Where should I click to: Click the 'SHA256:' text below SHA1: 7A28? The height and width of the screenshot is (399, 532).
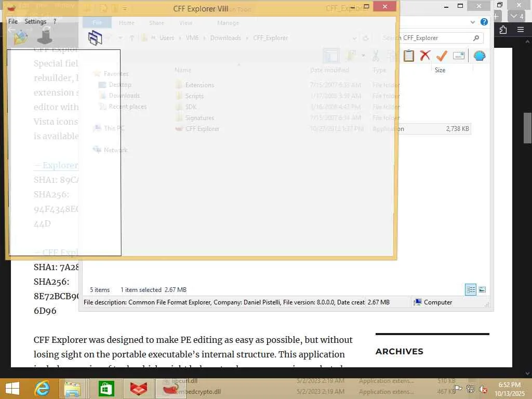tap(51, 282)
